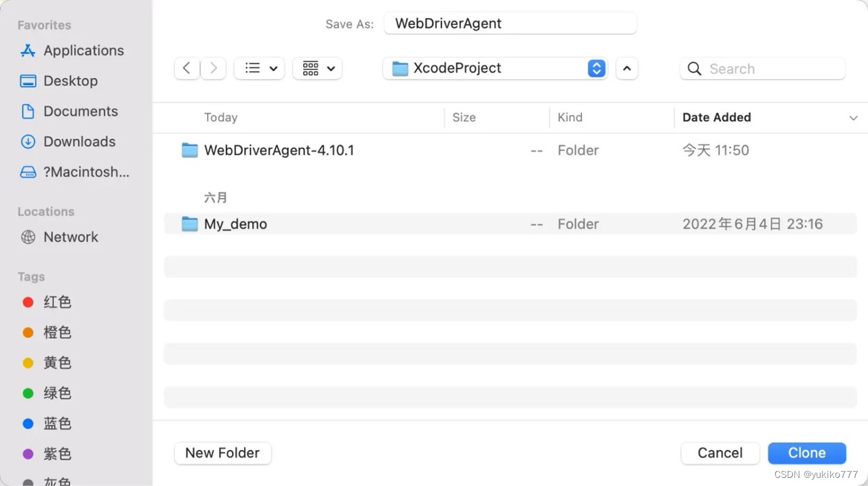Select the blue tag 蓝色
868x486 pixels.
[x=57, y=424]
